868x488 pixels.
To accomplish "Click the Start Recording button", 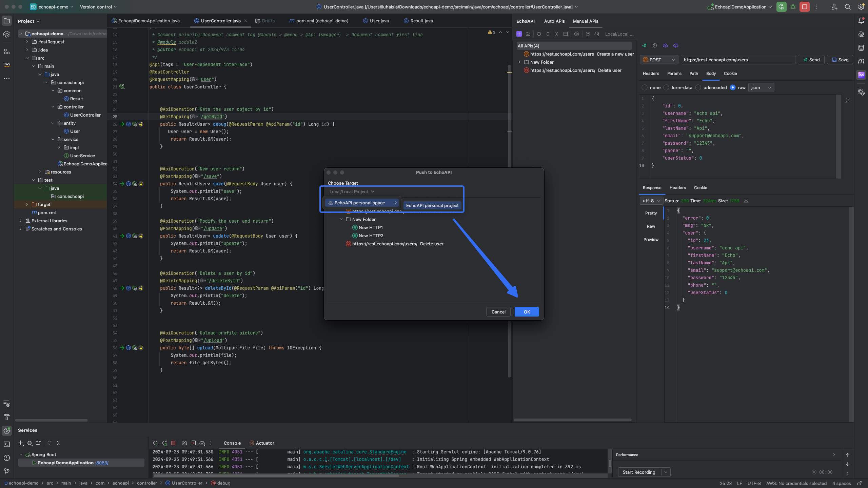I will pyautogui.click(x=639, y=472).
